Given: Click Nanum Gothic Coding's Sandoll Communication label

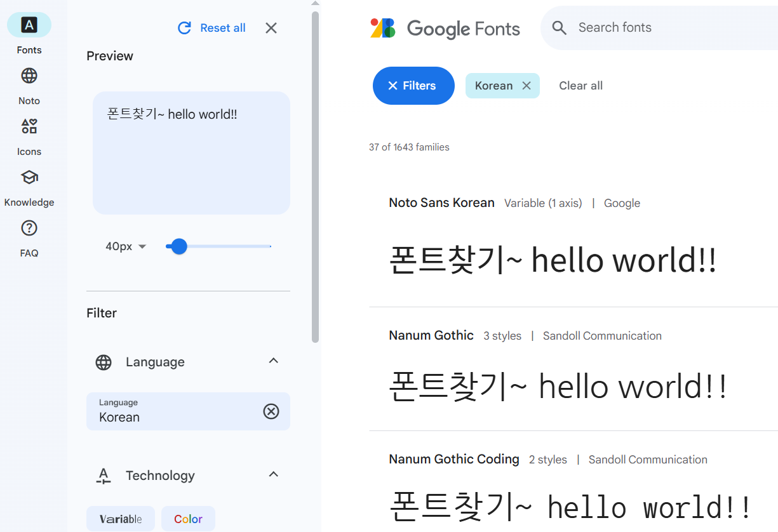Looking at the screenshot, I should point(648,460).
